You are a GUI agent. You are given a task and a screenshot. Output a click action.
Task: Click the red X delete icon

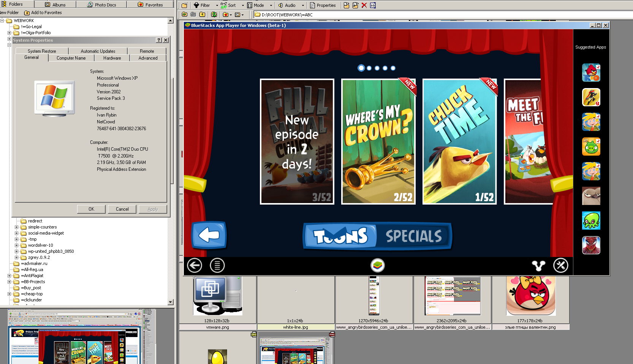point(364,5)
